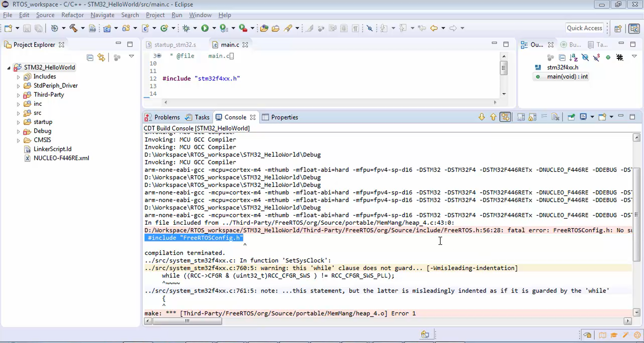Screen dimensions: 644x343
Task: Expand the StdPeriph_Driver folder
Action: click(18, 86)
